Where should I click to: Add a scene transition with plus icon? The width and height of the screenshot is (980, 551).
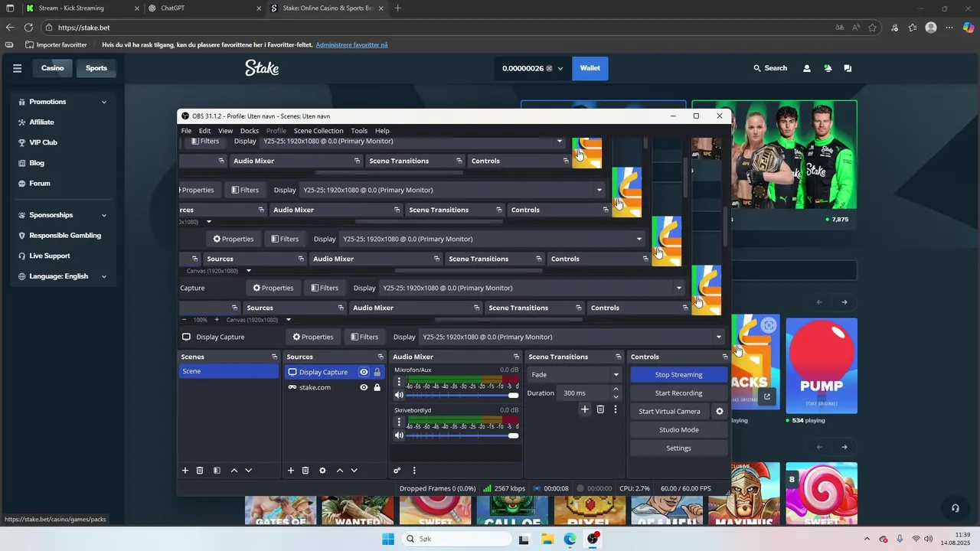point(585,409)
